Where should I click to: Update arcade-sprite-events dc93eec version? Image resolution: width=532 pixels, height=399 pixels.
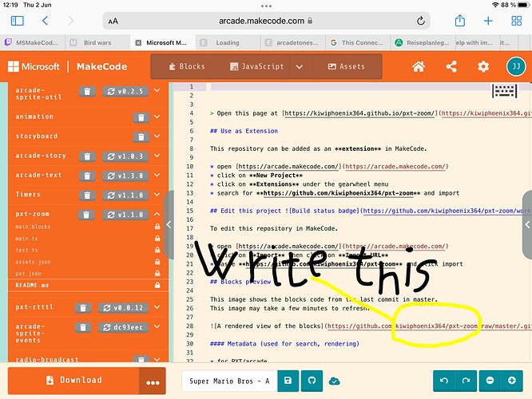tap(124, 327)
